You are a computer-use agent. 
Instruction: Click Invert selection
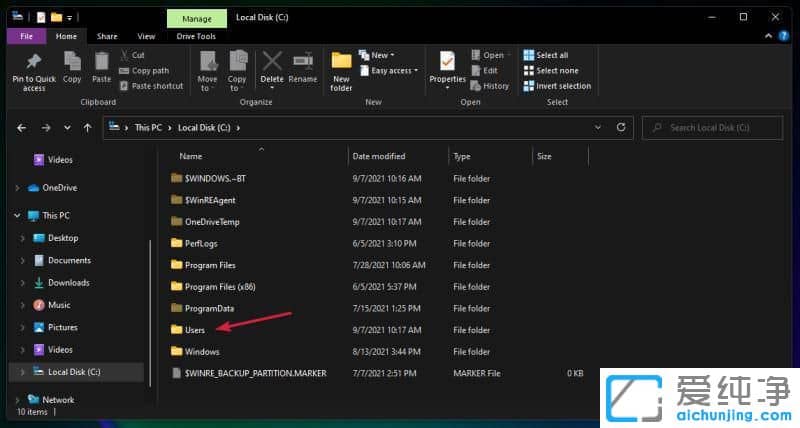pos(557,86)
